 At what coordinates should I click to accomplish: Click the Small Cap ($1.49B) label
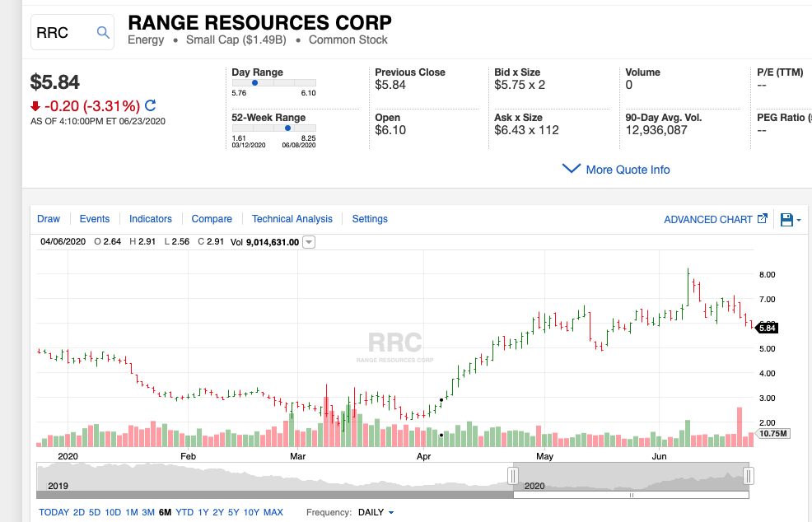(x=236, y=40)
